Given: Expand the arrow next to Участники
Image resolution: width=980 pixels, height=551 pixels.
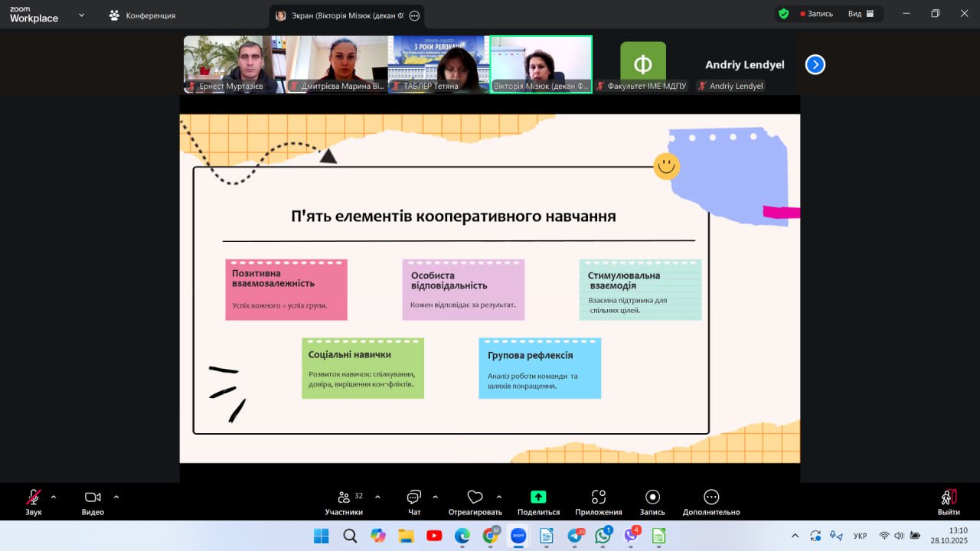Looking at the screenshot, I should (377, 497).
